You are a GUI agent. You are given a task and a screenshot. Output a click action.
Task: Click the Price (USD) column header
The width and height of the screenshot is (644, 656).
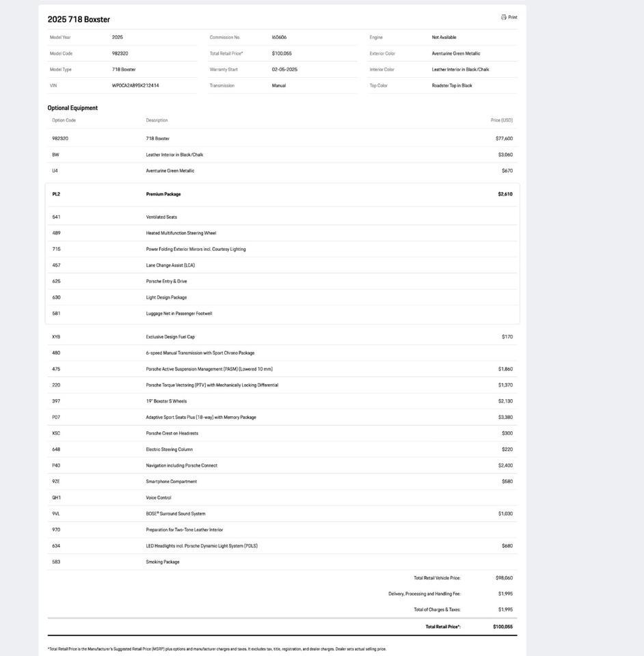point(502,120)
